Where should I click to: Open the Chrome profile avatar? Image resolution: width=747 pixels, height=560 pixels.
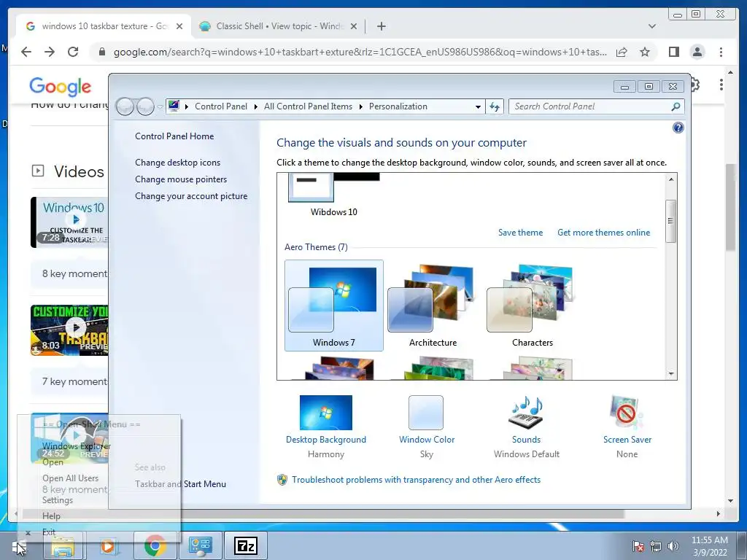pos(697,52)
